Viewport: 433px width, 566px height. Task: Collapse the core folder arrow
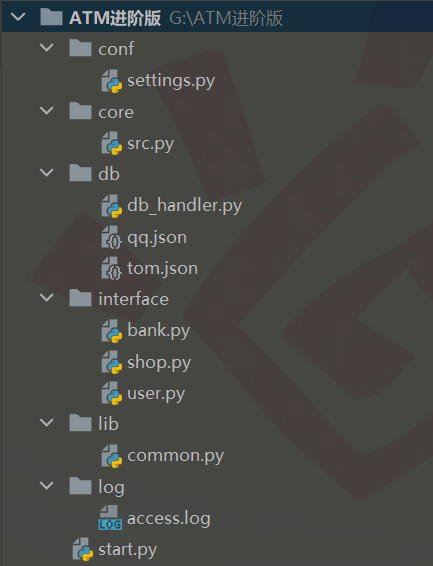47,110
